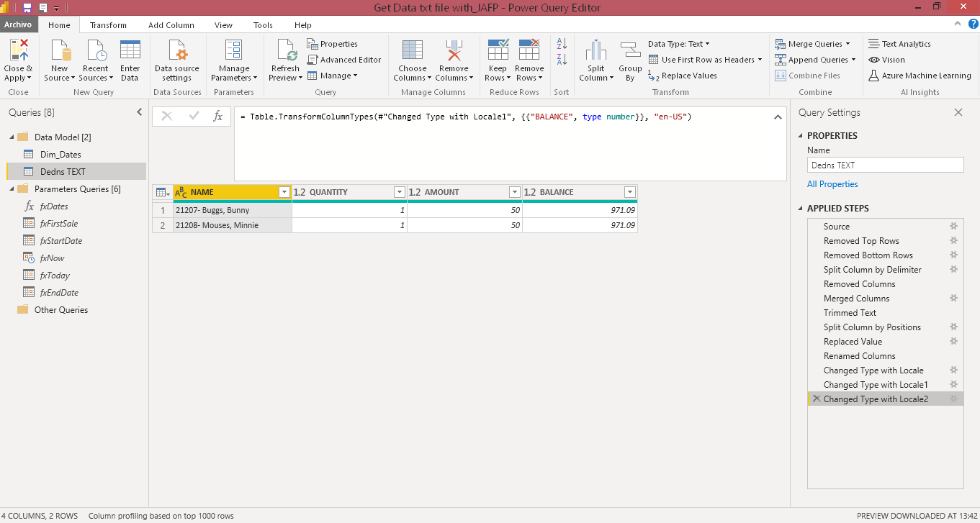Open the NAME column filter dropdown
Screen dimensions: 980x523
(284, 192)
